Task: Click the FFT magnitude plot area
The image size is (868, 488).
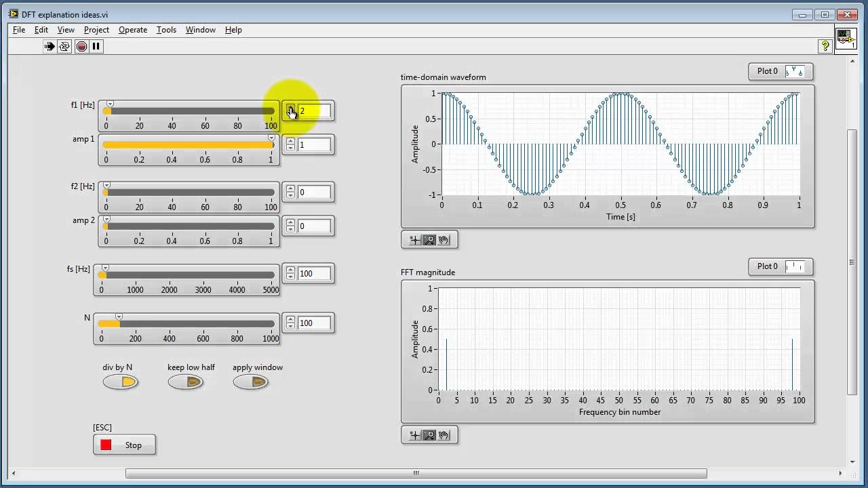Action: pos(619,339)
